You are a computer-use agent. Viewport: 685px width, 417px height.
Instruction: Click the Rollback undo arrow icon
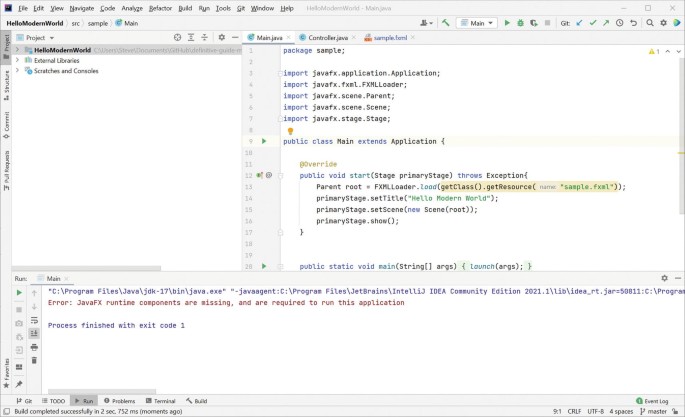pyautogui.click(x=633, y=23)
